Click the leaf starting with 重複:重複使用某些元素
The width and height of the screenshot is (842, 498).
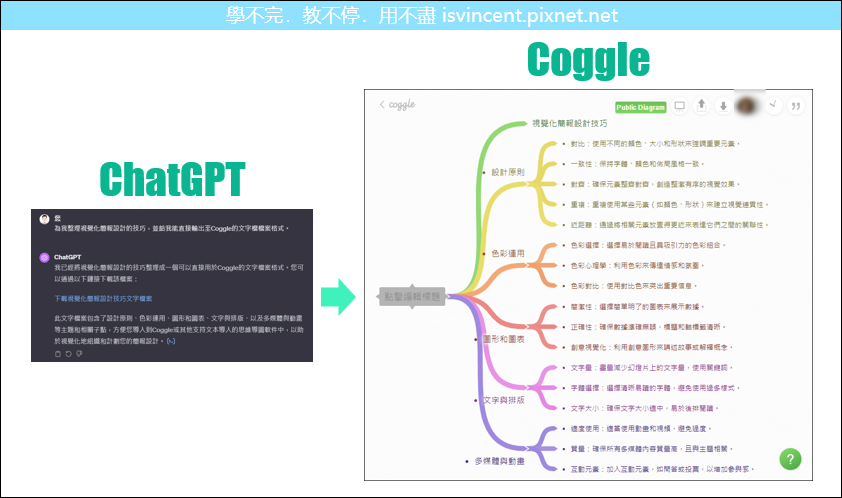[669, 205]
